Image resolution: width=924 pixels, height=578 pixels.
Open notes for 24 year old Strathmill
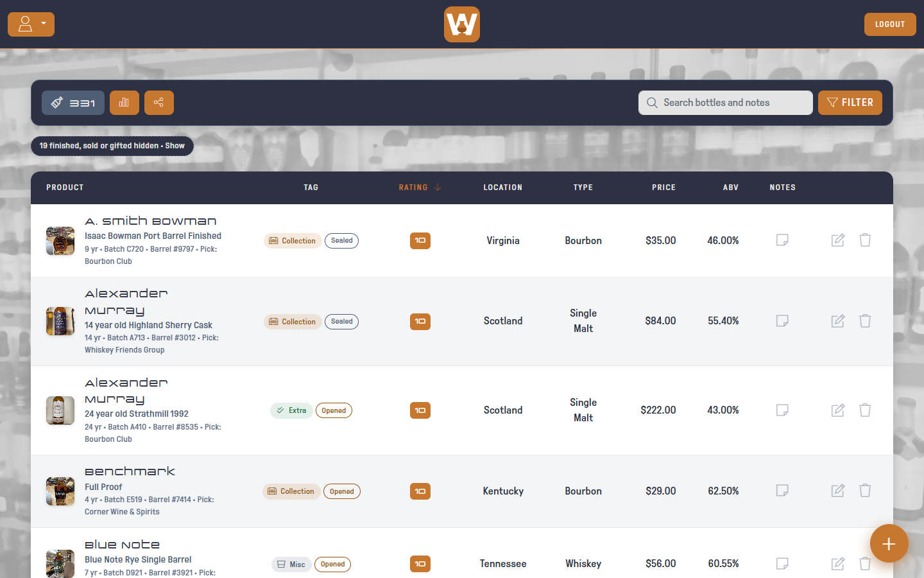coord(782,410)
